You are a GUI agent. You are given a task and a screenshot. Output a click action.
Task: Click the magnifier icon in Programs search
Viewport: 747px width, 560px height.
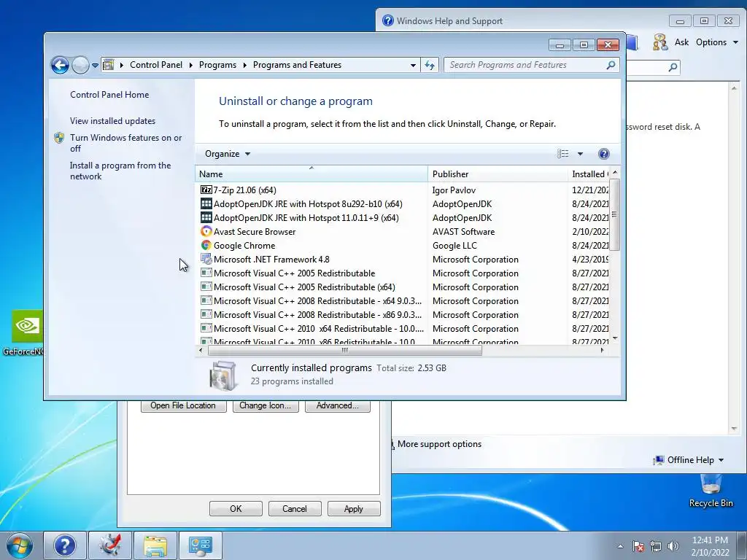pos(611,65)
